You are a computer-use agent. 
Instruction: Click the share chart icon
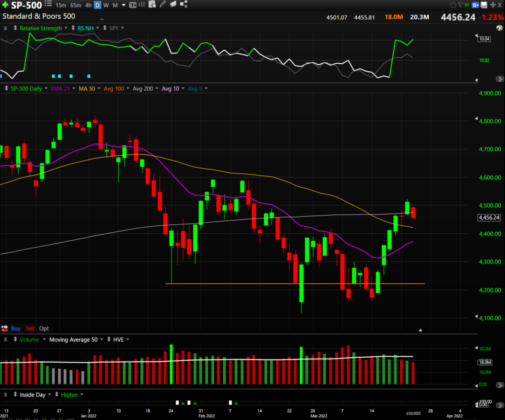(x=184, y=4)
